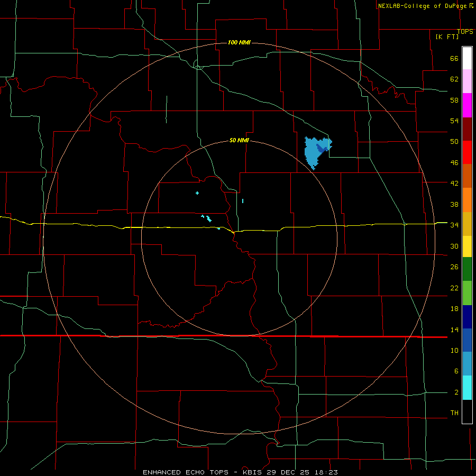Click the tiny cyan vertical echo mark
Screen dimensions: 476x476
[x=243, y=201]
